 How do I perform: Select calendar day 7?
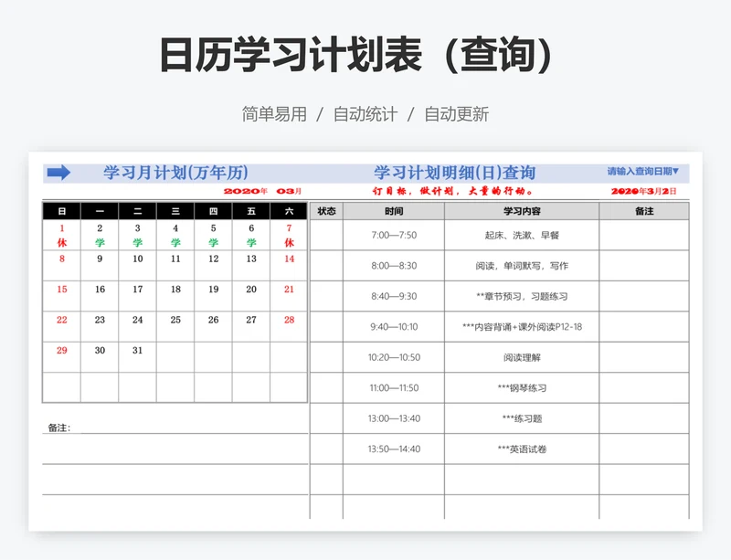pyautogui.click(x=289, y=235)
